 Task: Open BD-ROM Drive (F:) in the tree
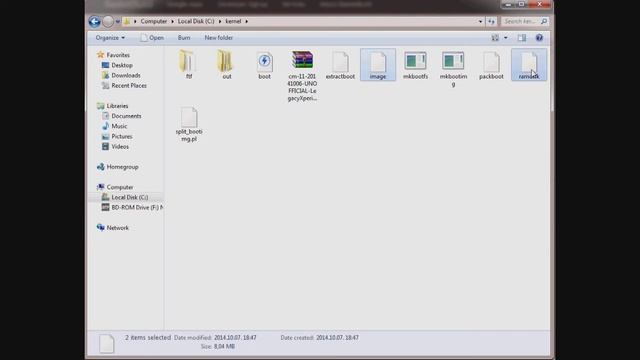[x=132, y=207]
